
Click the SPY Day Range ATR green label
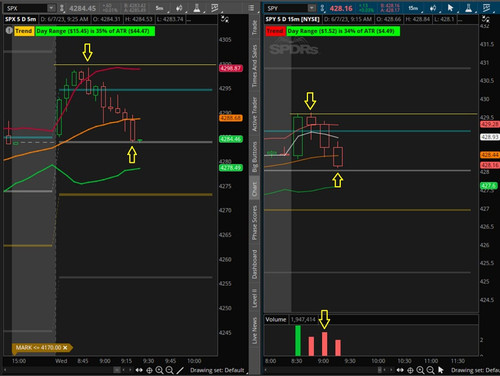(343, 31)
